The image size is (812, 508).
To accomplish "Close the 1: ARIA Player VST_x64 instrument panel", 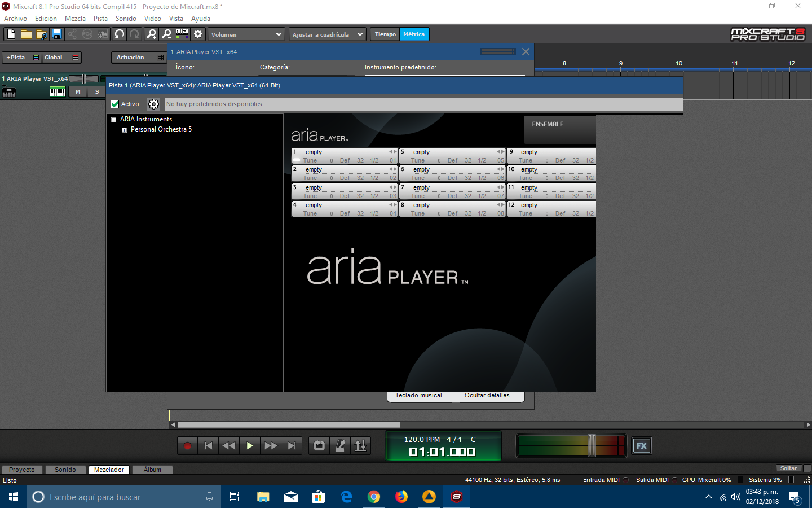I will coord(526,52).
